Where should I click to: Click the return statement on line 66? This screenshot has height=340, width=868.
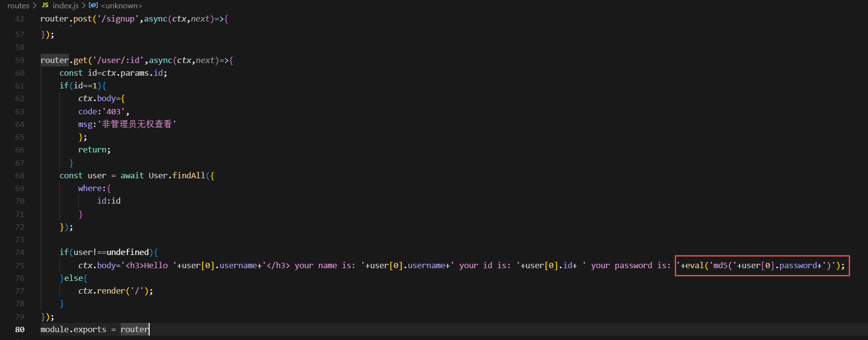(93, 150)
